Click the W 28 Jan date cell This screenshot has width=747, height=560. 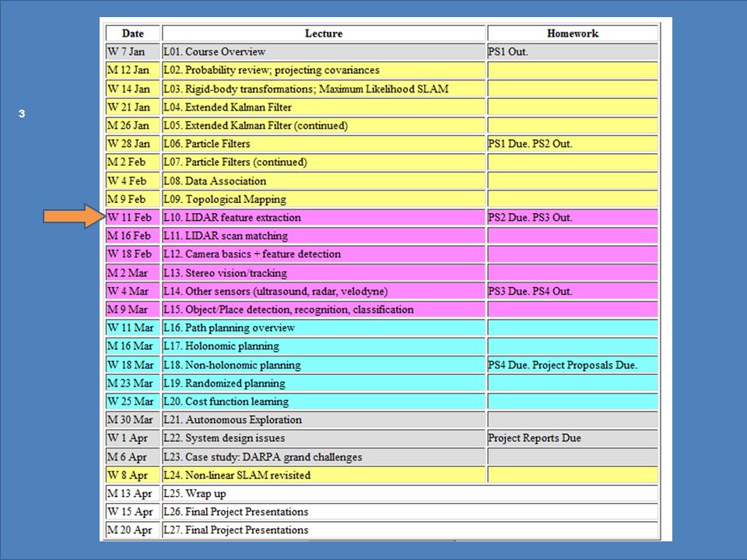[132, 144]
